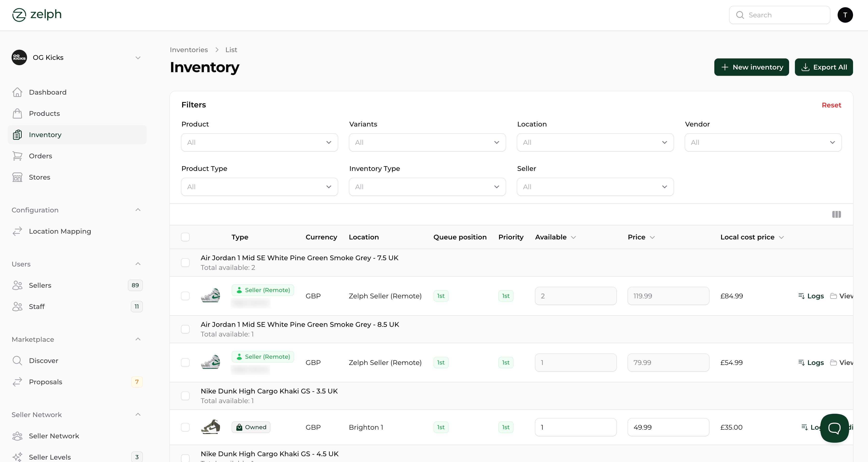Click the New inventory button

pos(751,67)
